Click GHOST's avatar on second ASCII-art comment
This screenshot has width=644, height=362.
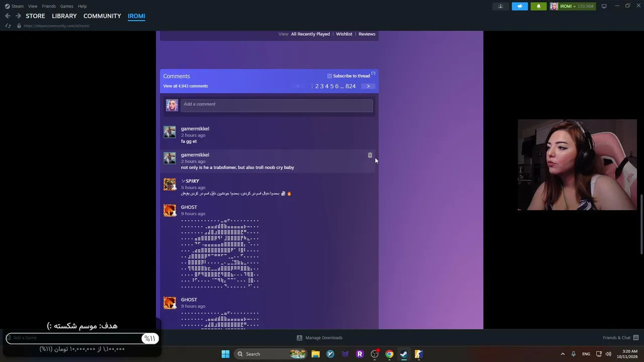pos(170,303)
